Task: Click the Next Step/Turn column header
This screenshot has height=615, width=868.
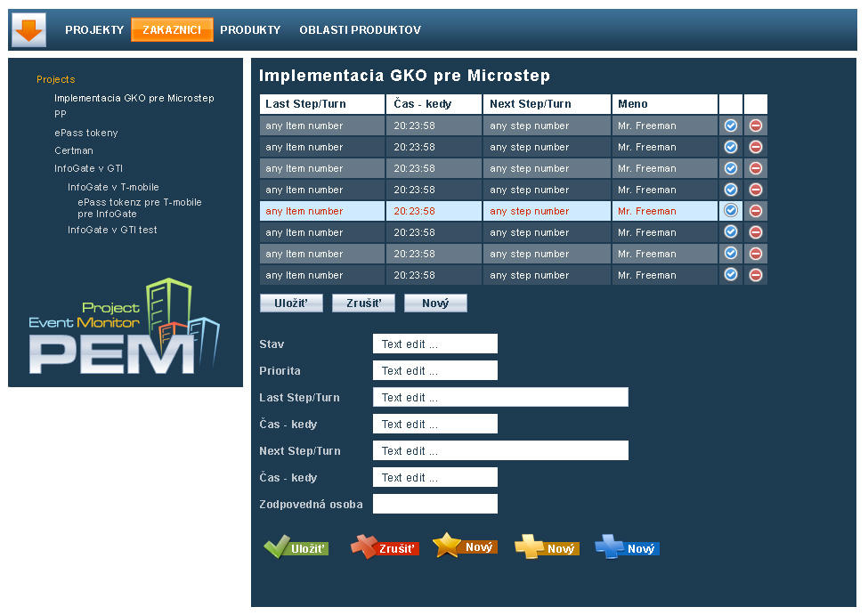Action: click(547, 104)
